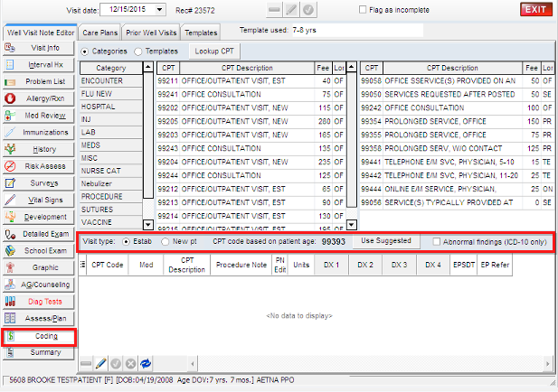
Task: Open AG/Counseling icon
Action: click(10, 285)
